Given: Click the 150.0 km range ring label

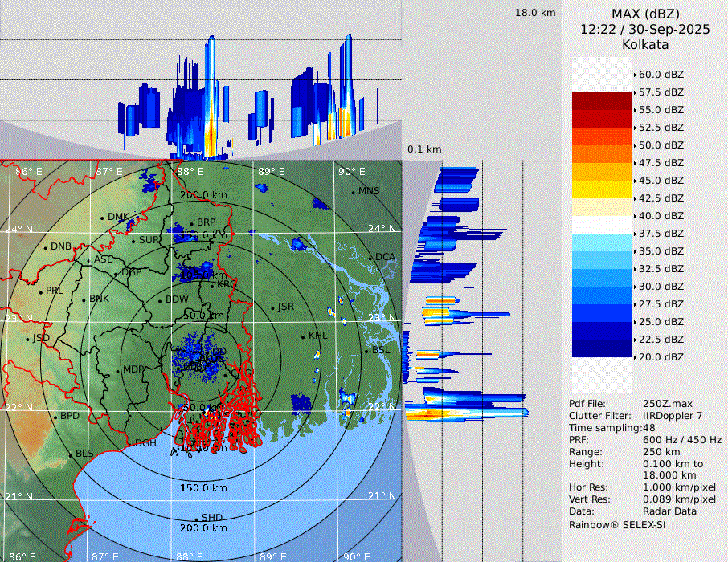Looking at the screenshot, I should pos(202,487).
